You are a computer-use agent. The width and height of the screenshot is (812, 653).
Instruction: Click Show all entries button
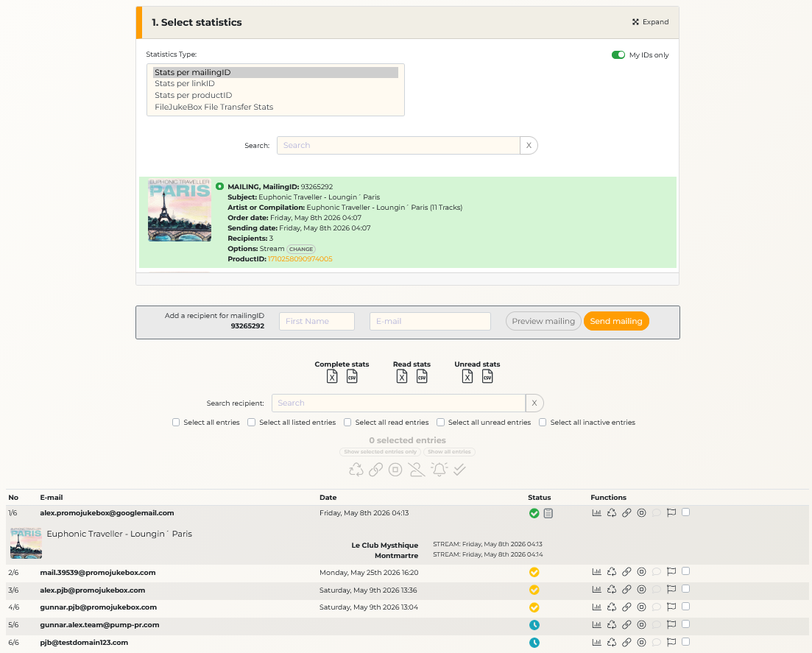pos(450,452)
